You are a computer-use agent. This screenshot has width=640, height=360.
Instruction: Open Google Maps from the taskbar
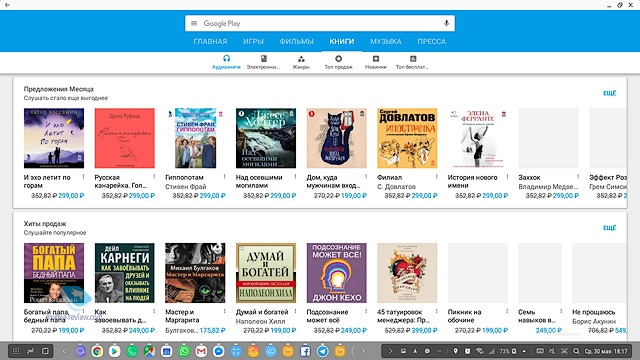[149, 351]
